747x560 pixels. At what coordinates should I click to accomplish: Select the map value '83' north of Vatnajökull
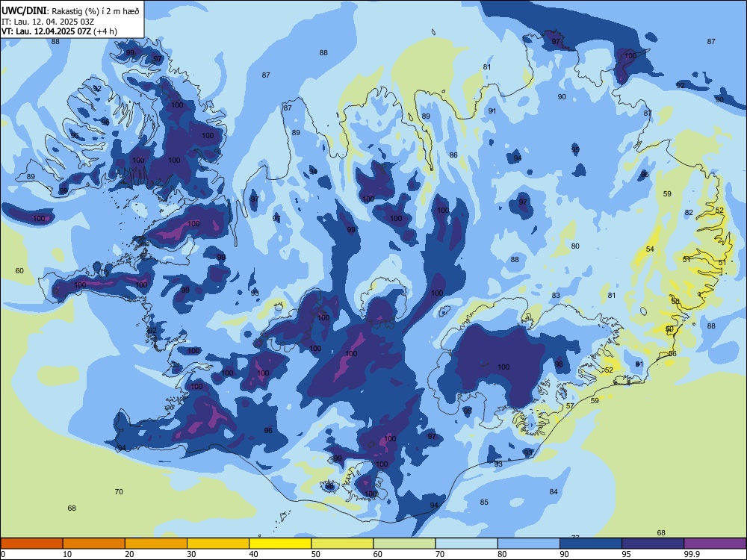pyautogui.click(x=556, y=295)
